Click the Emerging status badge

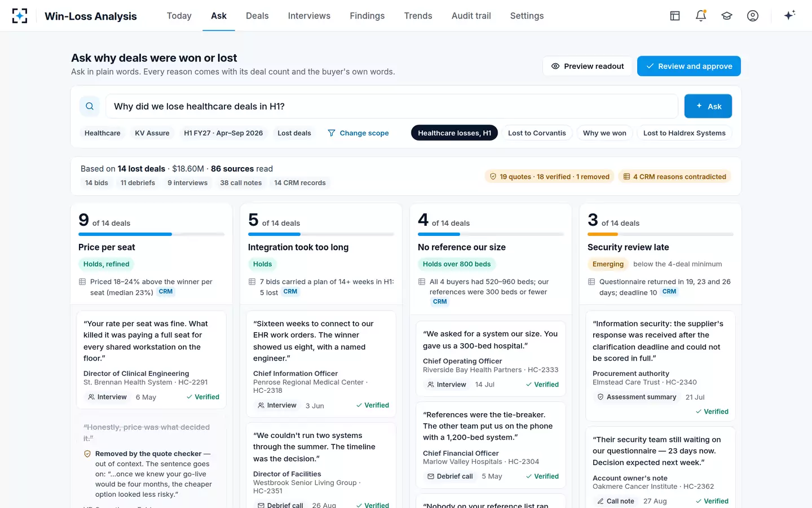pos(608,264)
